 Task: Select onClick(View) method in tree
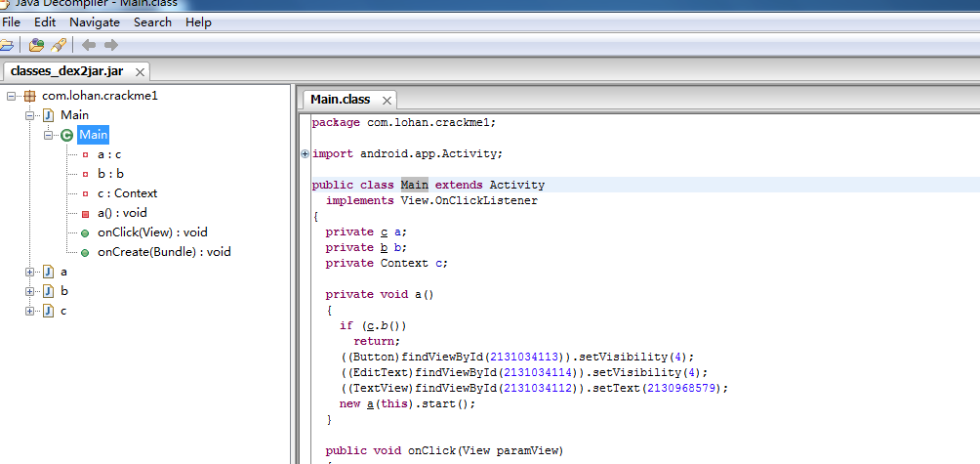pyautogui.click(x=152, y=232)
